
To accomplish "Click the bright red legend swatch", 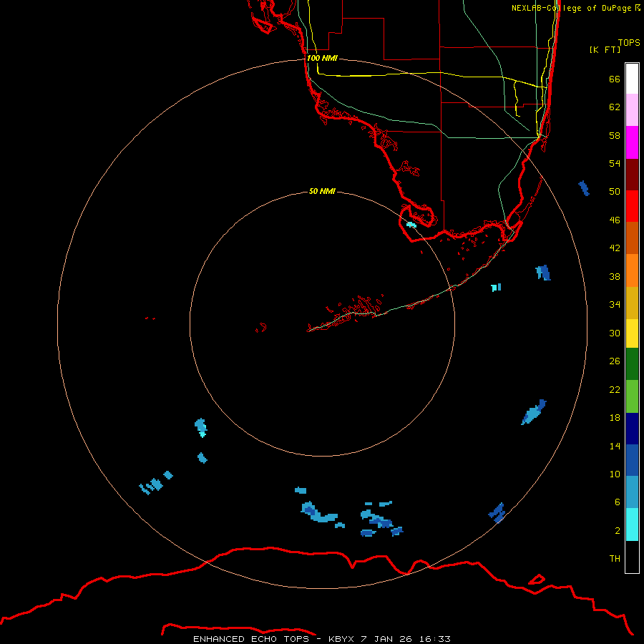I will 632,206.
